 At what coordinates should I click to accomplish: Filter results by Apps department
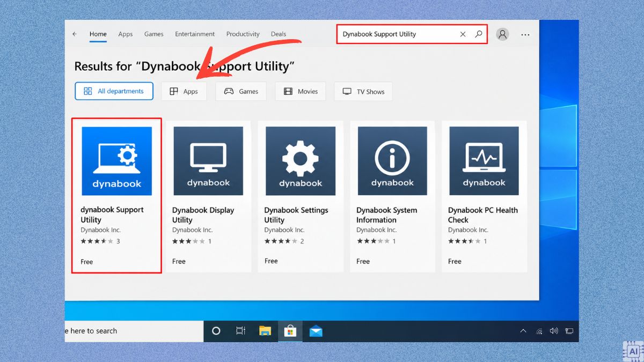(184, 92)
